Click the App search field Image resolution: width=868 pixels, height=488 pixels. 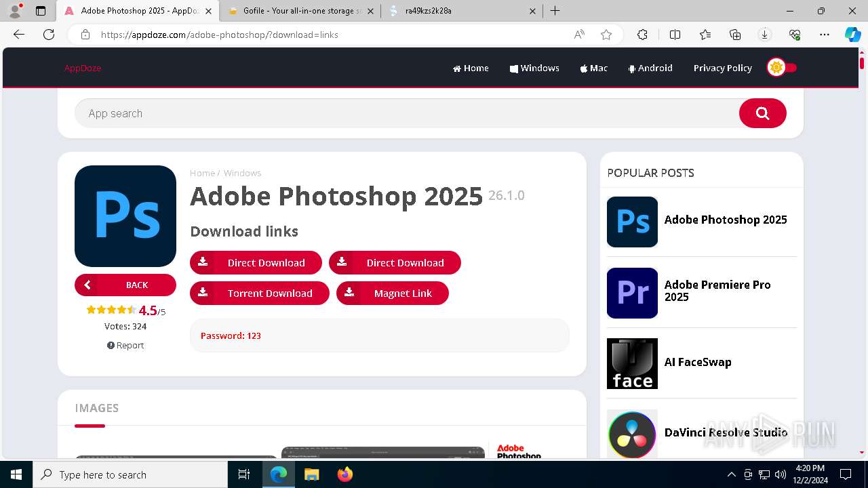click(x=406, y=113)
